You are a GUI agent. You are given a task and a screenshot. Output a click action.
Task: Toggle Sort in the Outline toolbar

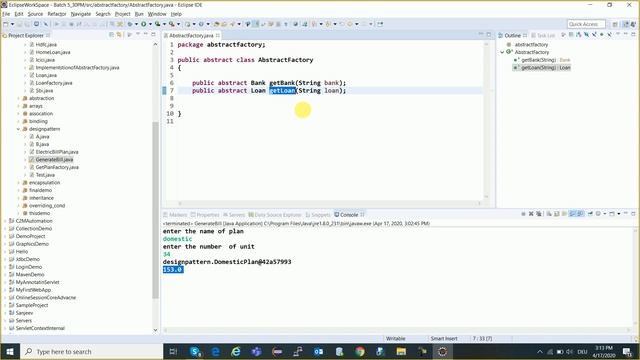tap(578, 35)
